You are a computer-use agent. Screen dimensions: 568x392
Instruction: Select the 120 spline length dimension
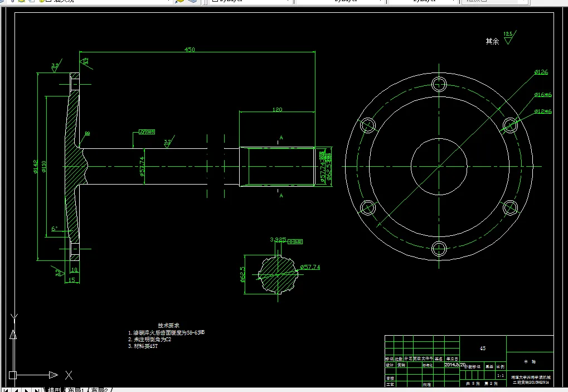277,109
